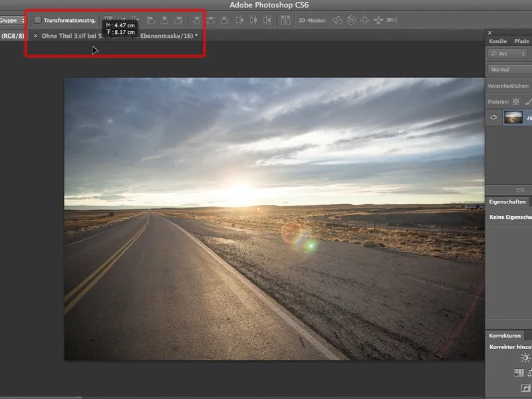
Task: Switch to the Pfade tab
Action: pyautogui.click(x=521, y=41)
